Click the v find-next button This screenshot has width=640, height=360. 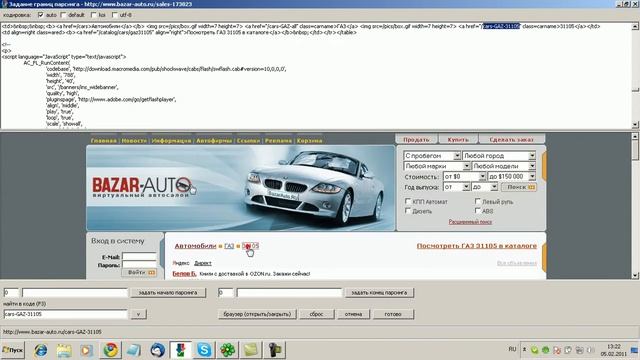pos(138,314)
